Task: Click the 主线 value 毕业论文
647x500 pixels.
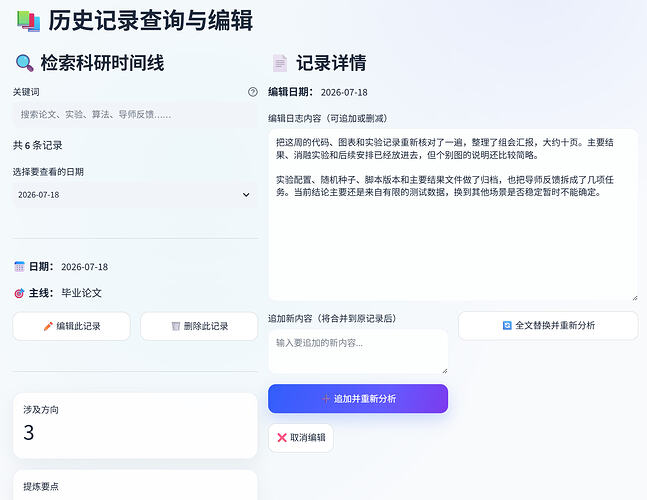Action: [x=81, y=293]
